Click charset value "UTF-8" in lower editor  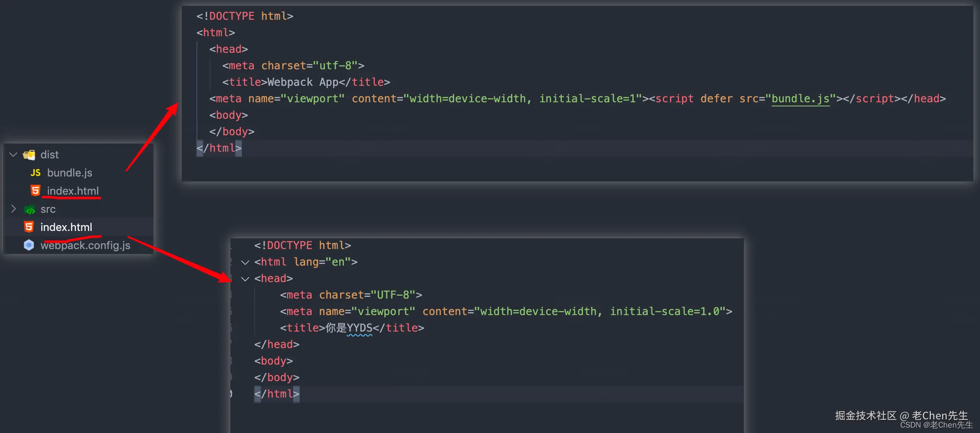pos(393,295)
